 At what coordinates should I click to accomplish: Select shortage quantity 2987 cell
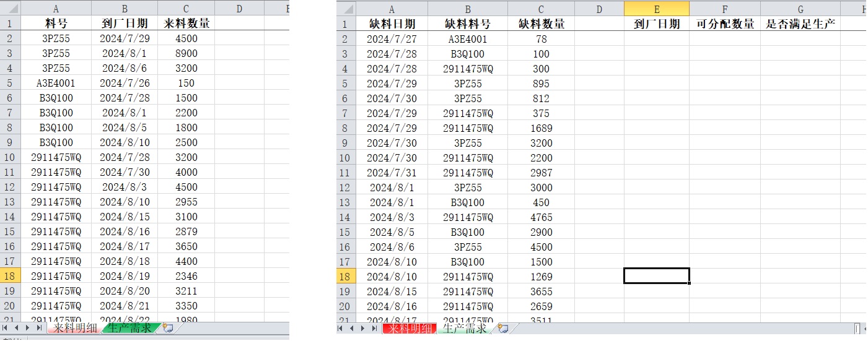click(x=541, y=172)
